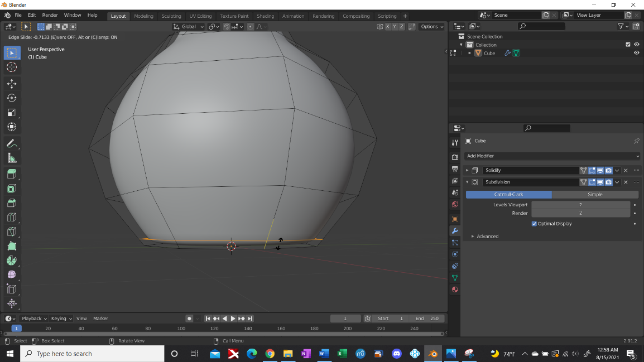Image resolution: width=644 pixels, height=362 pixels.
Task: Select the Bevel tool
Action: [12, 202]
